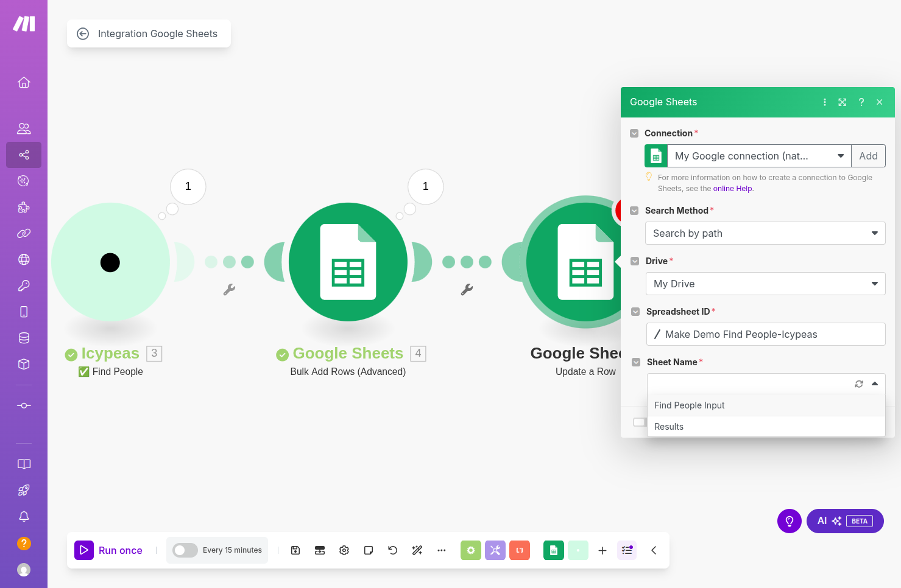The image size is (901, 588).
Task: Toggle checkbox beside Drive label
Action: pyautogui.click(x=634, y=261)
